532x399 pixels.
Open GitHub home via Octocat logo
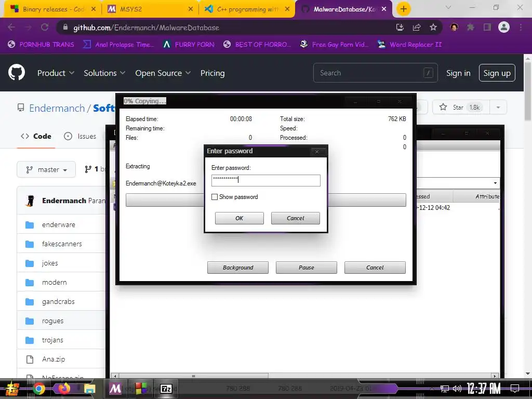(x=17, y=73)
